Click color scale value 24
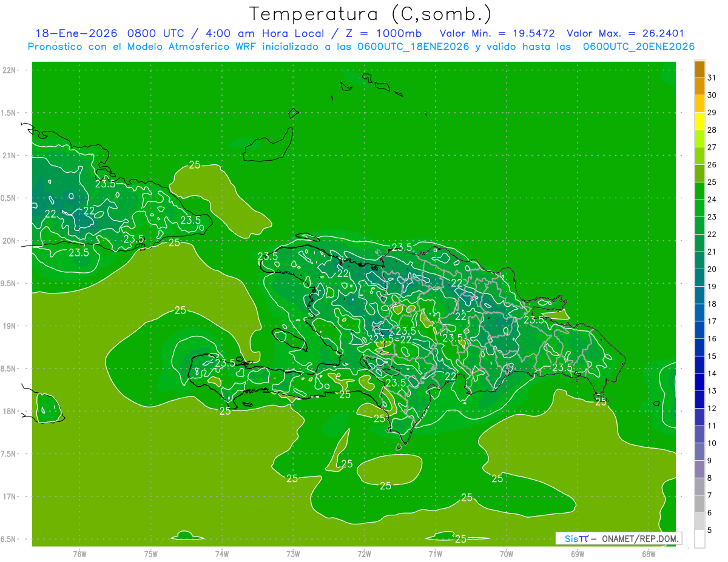 point(712,199)
